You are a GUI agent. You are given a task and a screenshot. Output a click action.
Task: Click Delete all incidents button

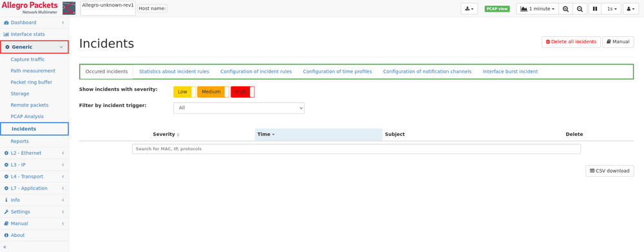pyautogui.click(x=571, y=42)
